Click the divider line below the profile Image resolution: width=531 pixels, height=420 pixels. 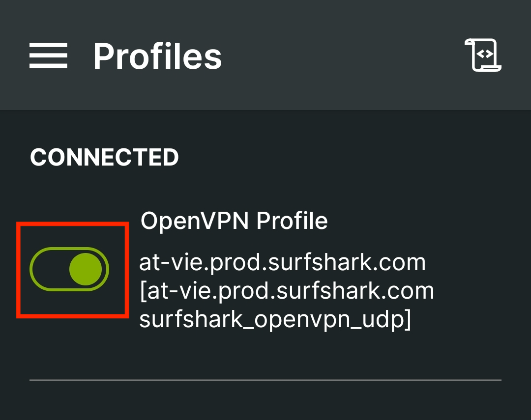265,380
